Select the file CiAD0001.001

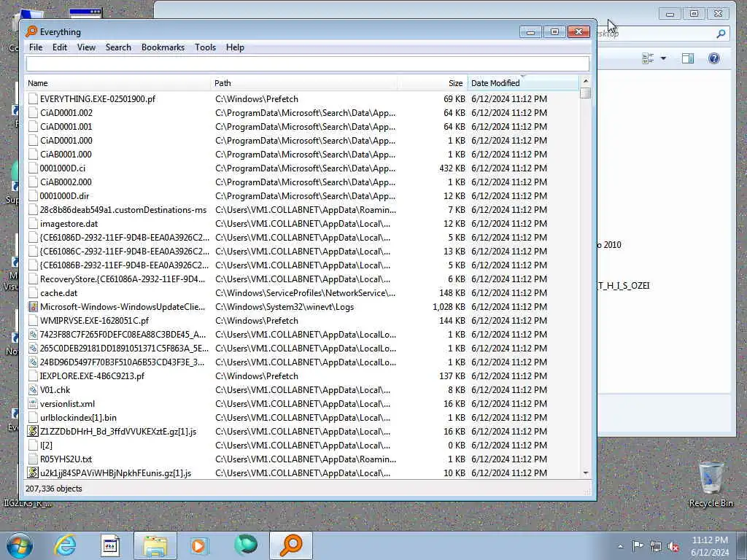pyautogui.click(x=66, y=127)
